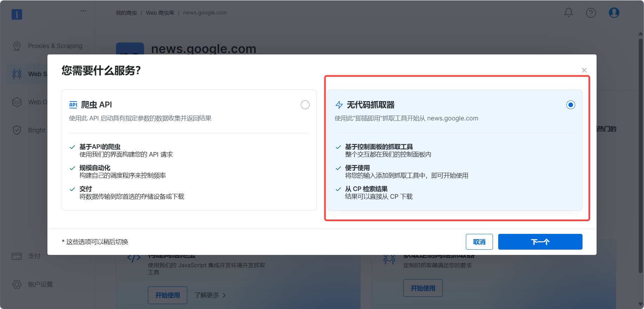Click the 规模自动化 feature text
This screenshot has width=644, height=309.
click(95, 168)
